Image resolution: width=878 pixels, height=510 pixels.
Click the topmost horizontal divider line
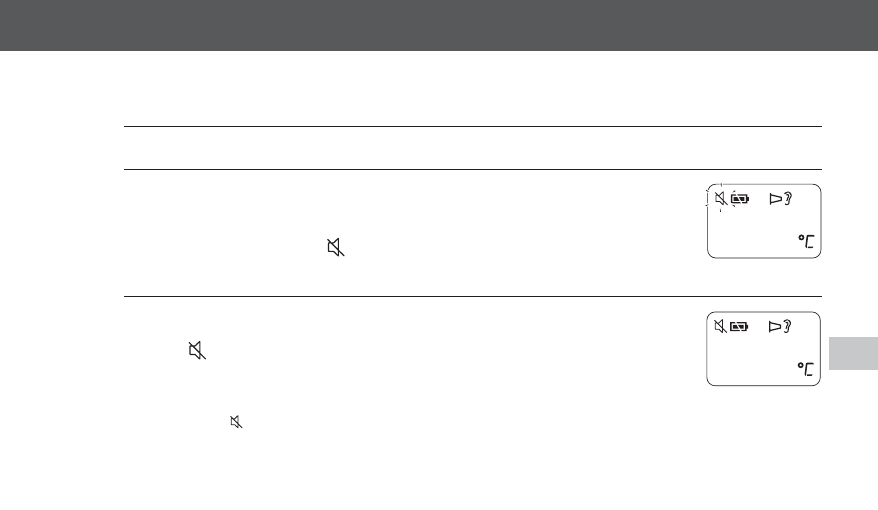pos(473,127)
